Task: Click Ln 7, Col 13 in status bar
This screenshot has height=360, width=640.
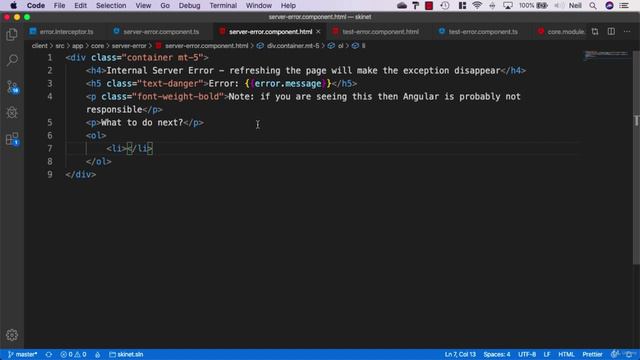Action: pos(460,354)
